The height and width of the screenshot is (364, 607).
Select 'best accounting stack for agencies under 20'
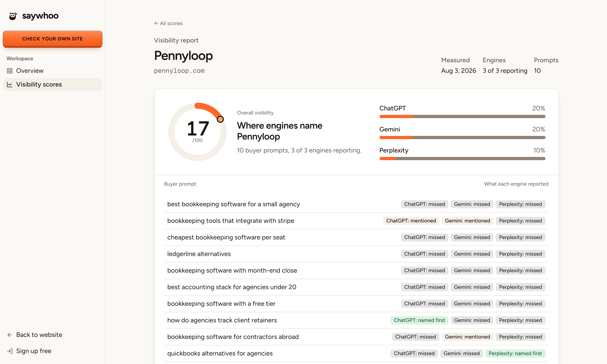point(232,287)
